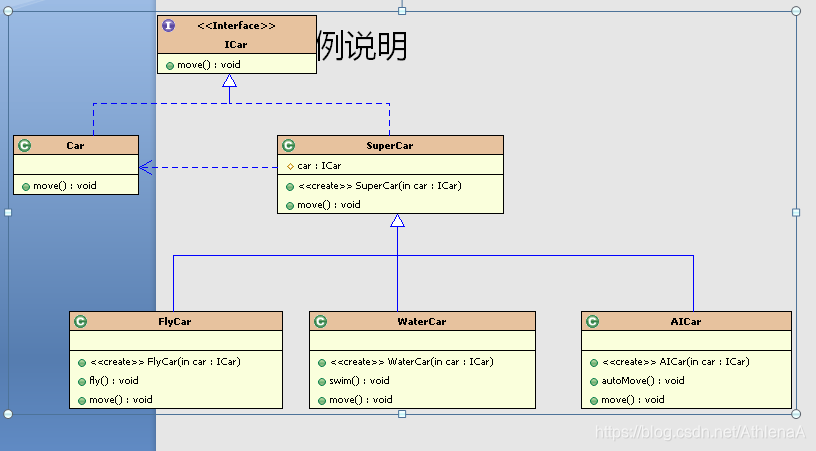Viewport: 816px width, 451px height.
Task: Click the SuperCar move() method icon
Action: (290, 206)
